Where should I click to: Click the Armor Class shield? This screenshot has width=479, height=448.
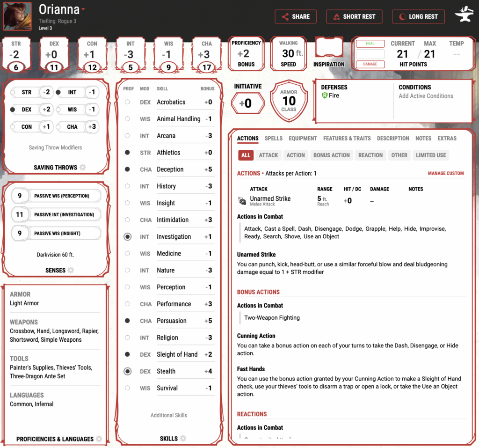pyautogui.click(x=289, y=102)
